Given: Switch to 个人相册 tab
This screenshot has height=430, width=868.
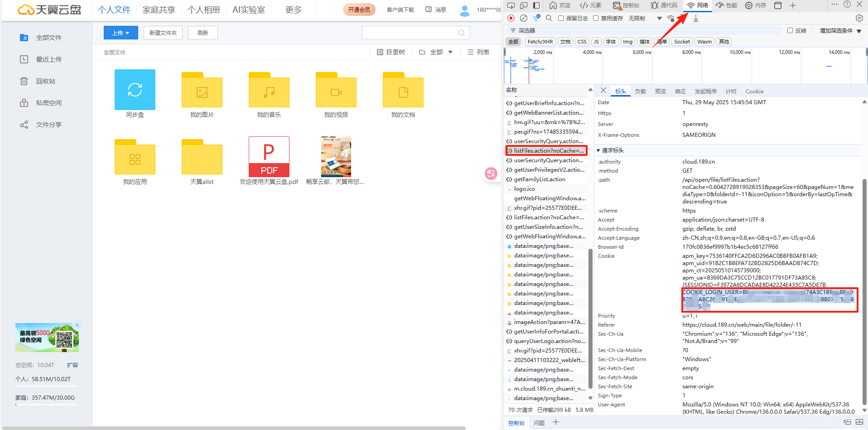Looking at the screenshot, I should 204,10.
